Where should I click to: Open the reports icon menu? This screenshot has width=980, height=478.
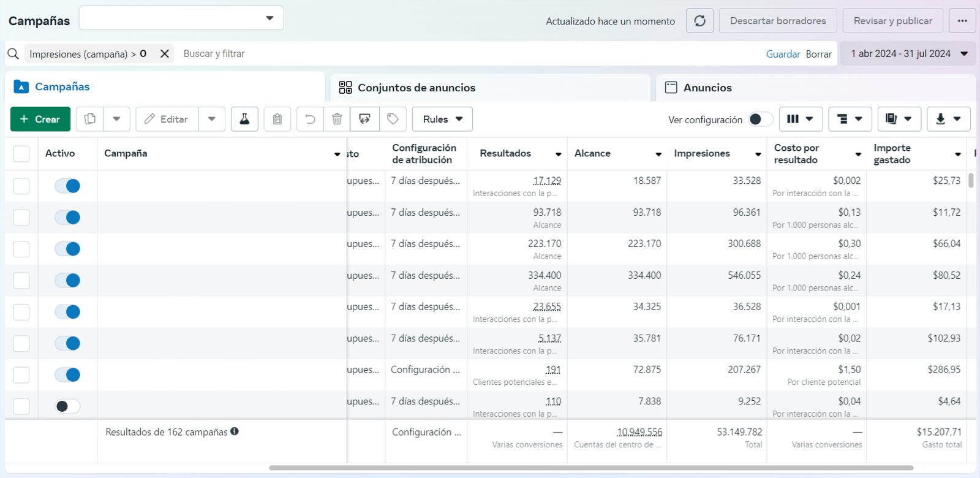click(899, 119)
